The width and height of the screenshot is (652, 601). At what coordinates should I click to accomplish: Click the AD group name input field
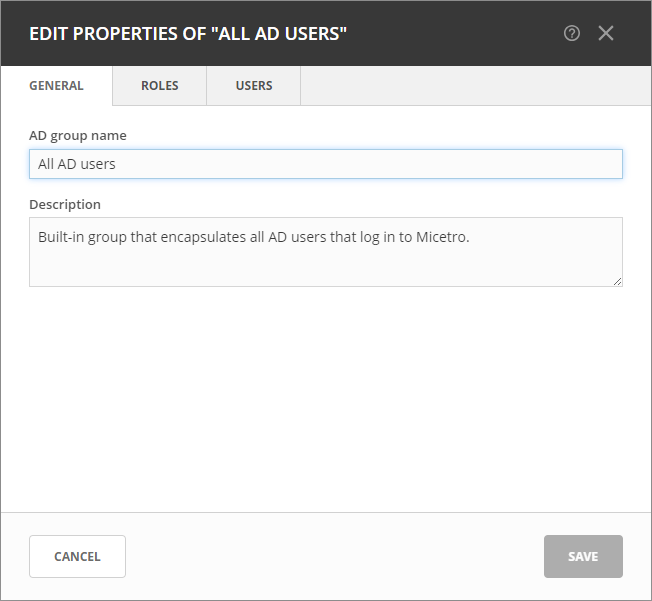pos(326,164)
